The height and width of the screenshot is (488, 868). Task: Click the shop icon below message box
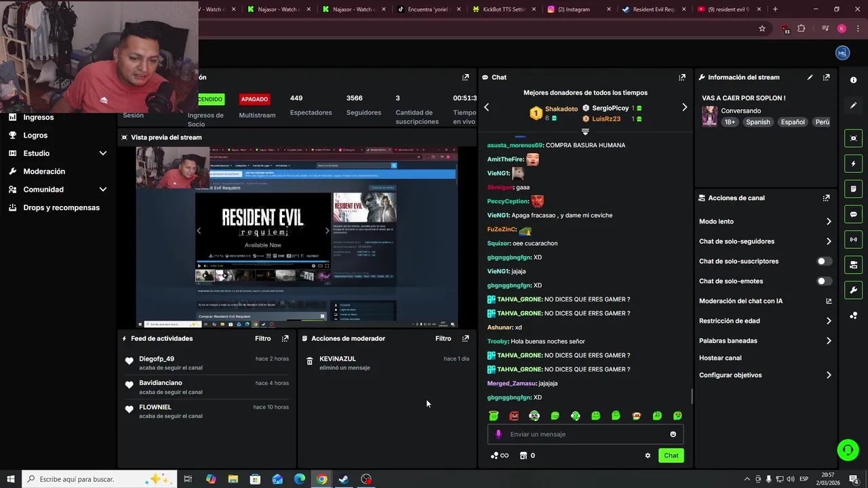[523, 455]
